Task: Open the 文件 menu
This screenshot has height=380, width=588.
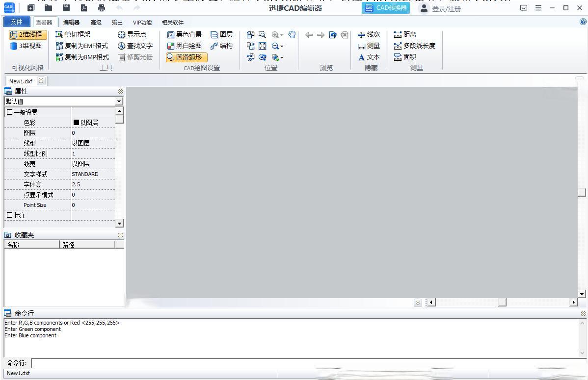Action: point(16,22)
